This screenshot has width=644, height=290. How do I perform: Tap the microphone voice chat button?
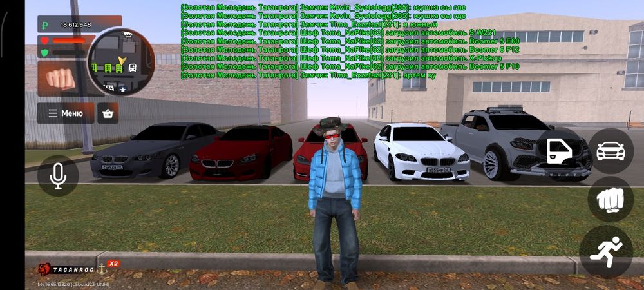(x=58, y=176)
